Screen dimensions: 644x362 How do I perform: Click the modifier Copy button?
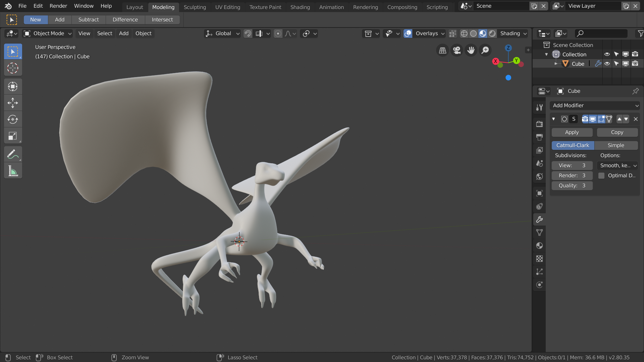click(x=617, y=132)
